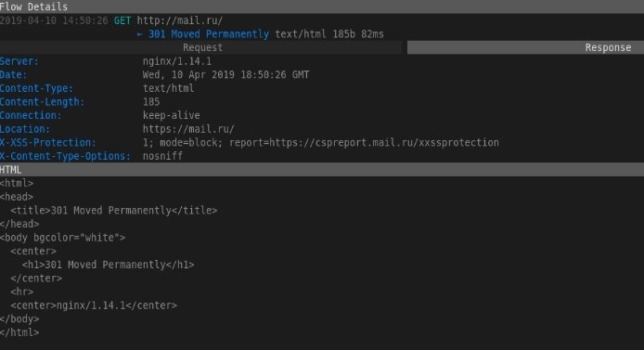644x350 pixels.
Task: Select the X-Content-Type-Options nosniff value
Action: tap(162, 156)
